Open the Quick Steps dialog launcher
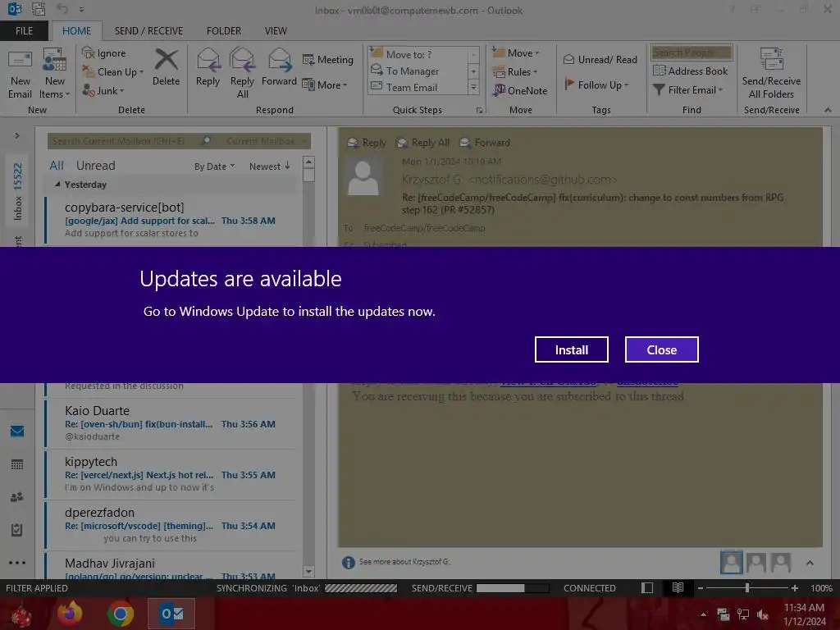Viewport: 840px width, 630px height. [479, 111]
